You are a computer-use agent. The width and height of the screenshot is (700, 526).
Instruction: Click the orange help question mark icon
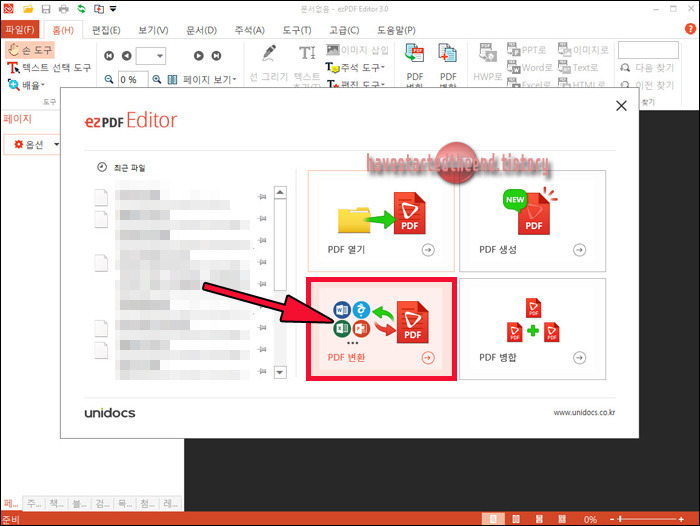(x=690, y=29)
